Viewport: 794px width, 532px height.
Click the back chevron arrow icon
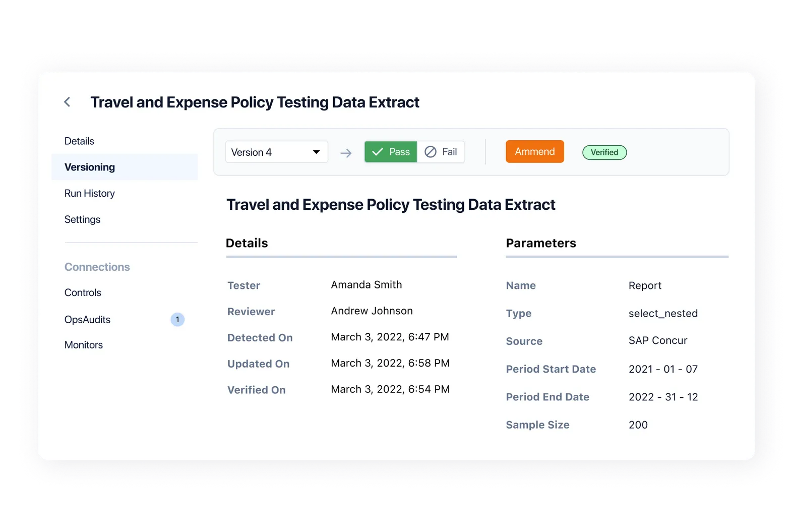tap(67, 102)
